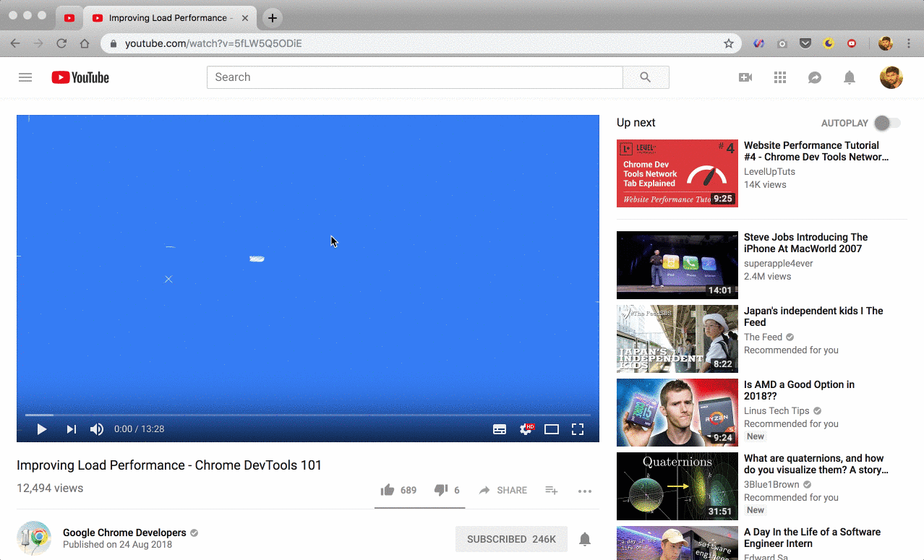
Task: Mute the video volume
Action: (97, 429)
